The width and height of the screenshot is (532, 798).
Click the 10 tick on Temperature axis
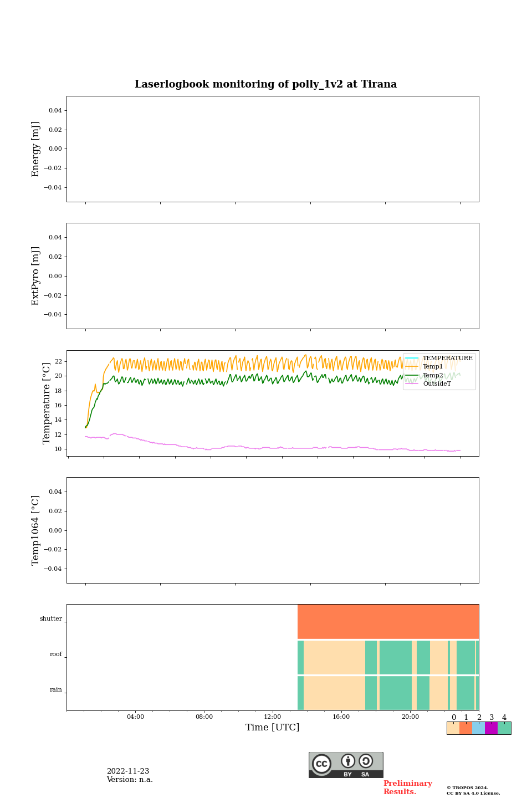(x=58, y=449)
